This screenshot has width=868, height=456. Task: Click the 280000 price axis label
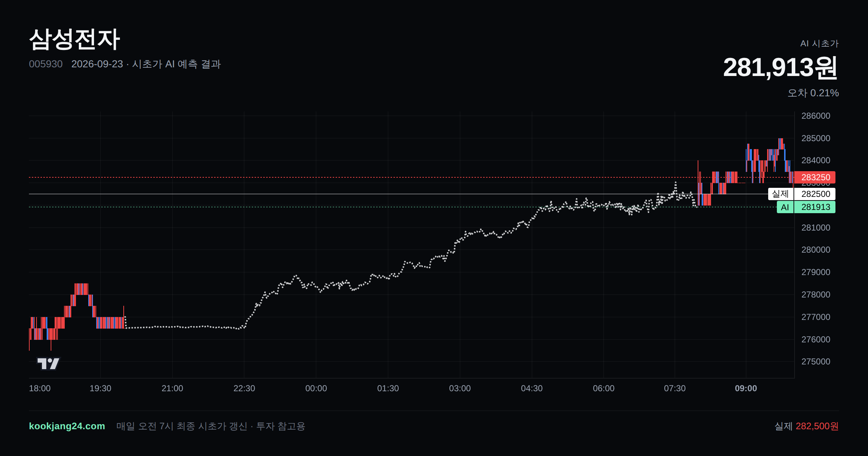(816, 250)
